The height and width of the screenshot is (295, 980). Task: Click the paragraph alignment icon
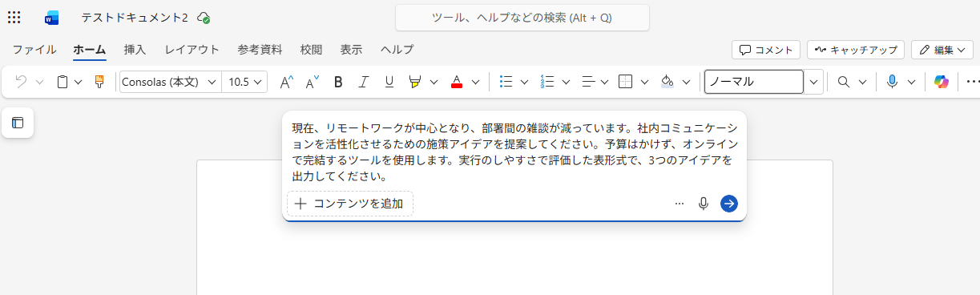click(588, 82)
